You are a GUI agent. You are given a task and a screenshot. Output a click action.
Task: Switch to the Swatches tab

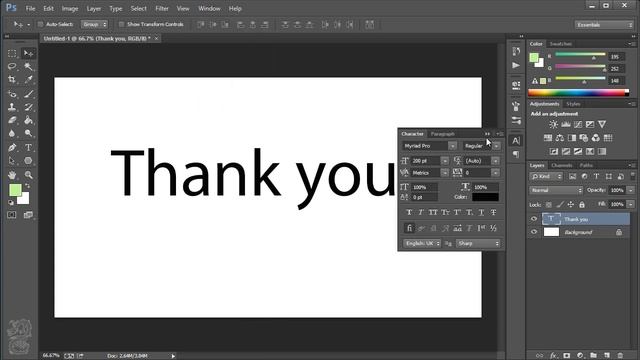tap(560, 44)
